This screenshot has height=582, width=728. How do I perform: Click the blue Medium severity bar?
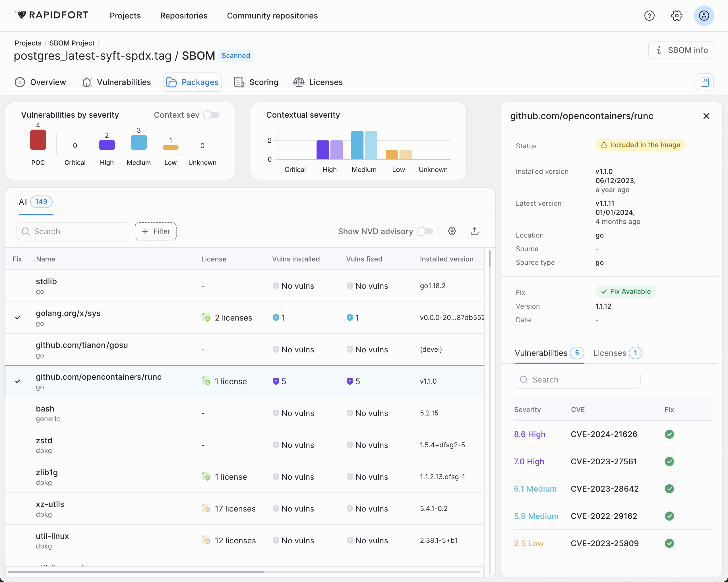coord(138,142)
